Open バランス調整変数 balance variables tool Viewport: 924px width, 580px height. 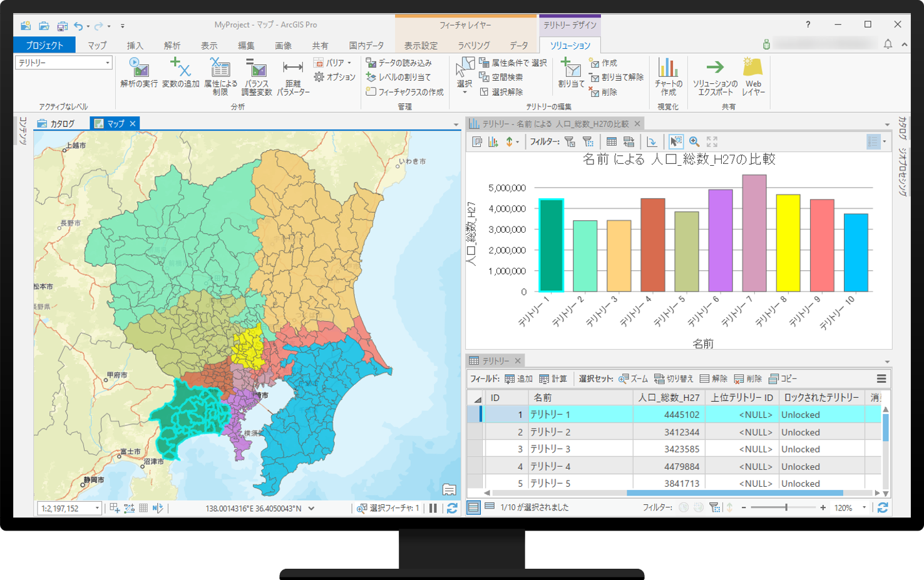(x=257, y=76)
